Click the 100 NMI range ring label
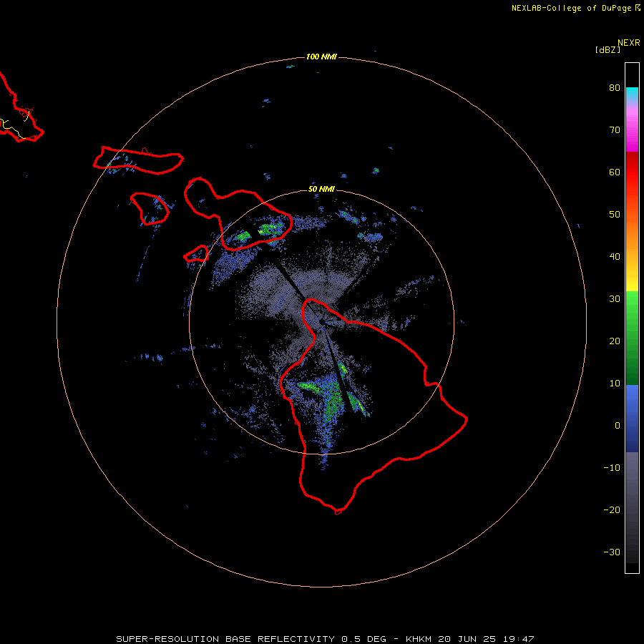Image resolution: width=644 pixels, height=644 pixels. 321,57
